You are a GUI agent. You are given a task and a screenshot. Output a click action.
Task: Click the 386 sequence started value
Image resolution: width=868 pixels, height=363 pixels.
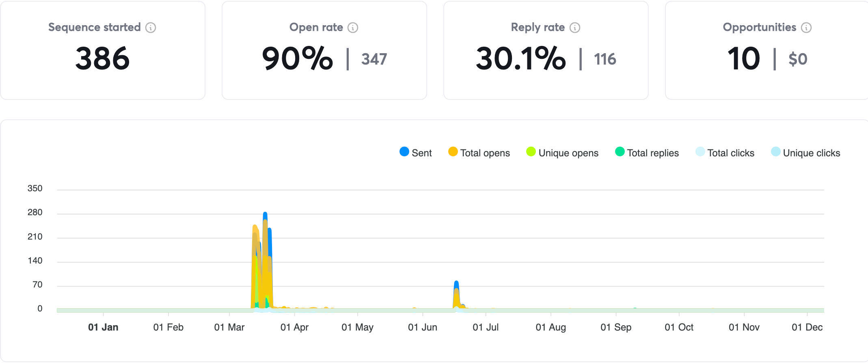pyautogui.click(x=102, y=58)
